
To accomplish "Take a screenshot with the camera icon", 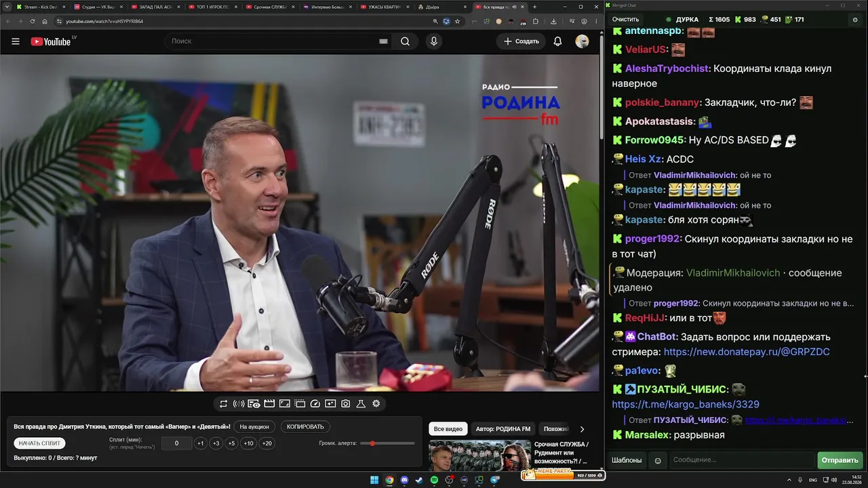I will pos(346,404).
